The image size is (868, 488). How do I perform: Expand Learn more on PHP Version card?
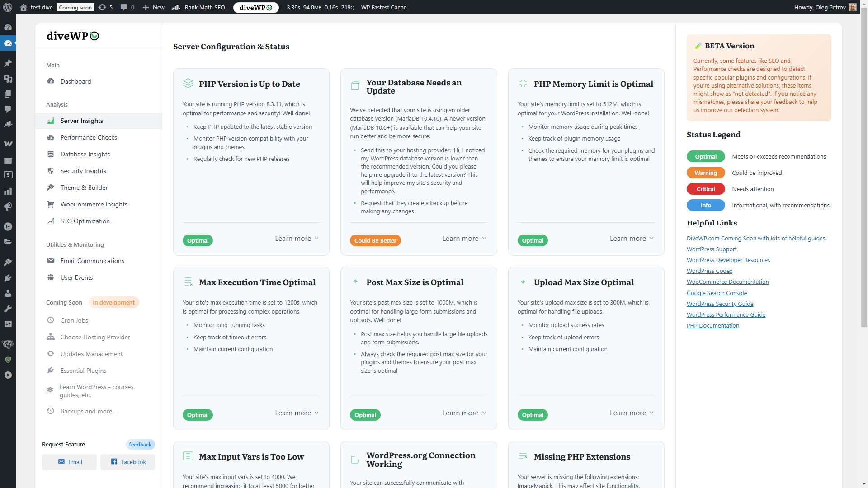tap(297, 239)
